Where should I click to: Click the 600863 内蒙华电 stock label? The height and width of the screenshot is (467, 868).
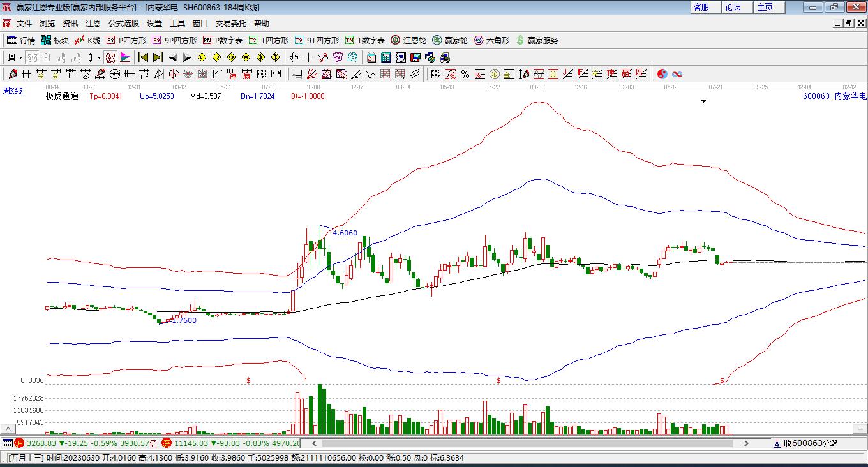834,96
